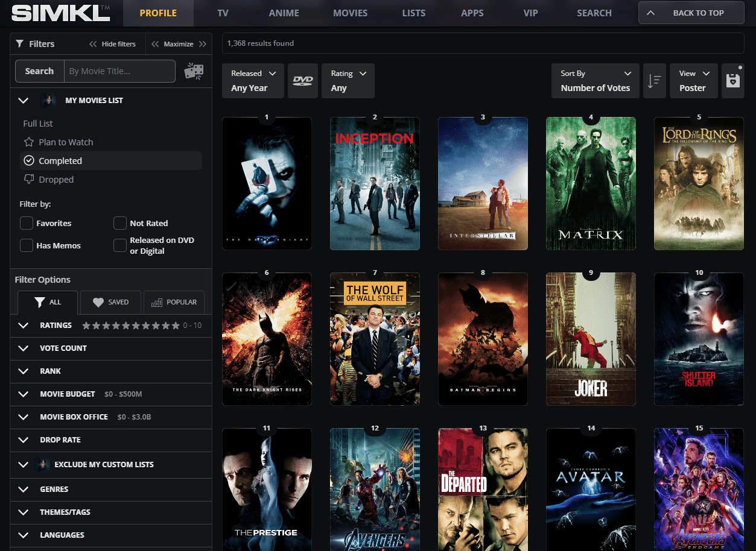Click the movie title search field
Screen dimensions: 756x551
pos(119,71)
